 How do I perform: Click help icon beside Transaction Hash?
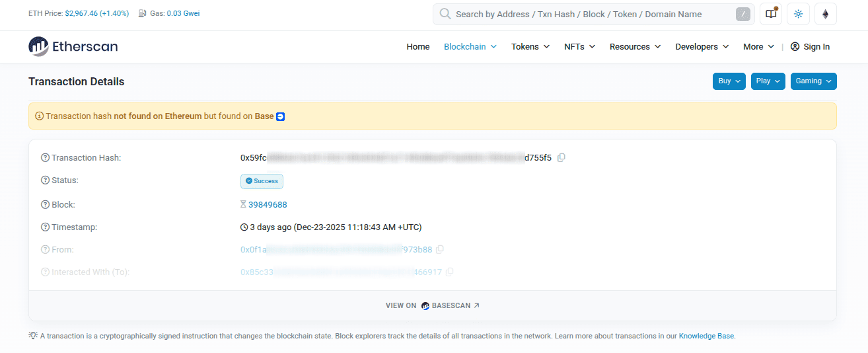[45, 158]
